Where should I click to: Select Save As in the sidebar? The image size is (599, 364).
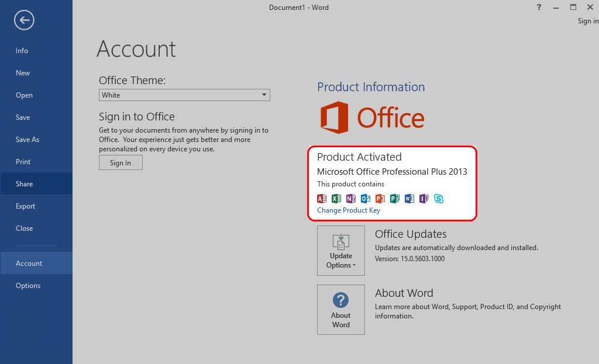[36, 139]
